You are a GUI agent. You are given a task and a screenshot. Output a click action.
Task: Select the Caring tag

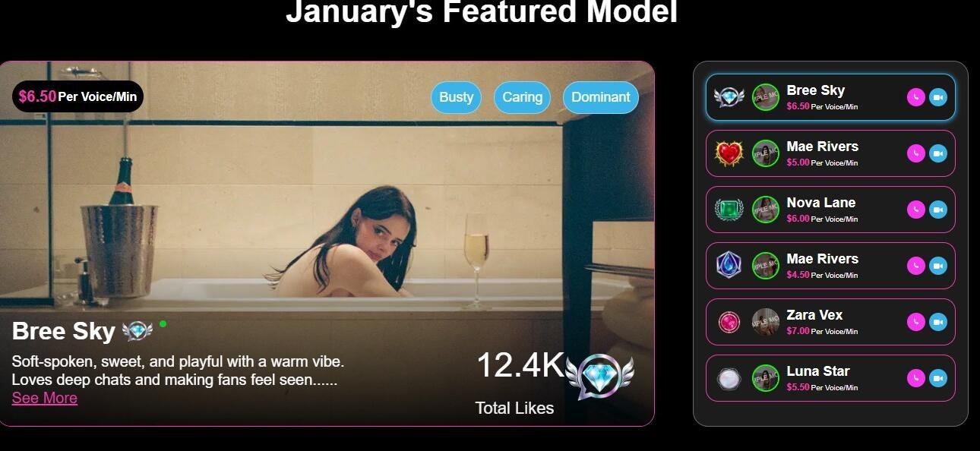[522, 97]
